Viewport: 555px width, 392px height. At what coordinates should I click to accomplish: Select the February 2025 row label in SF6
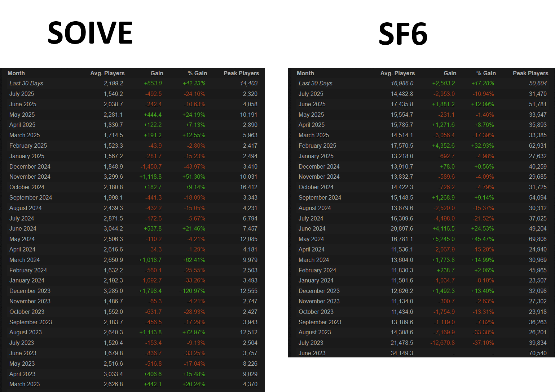[317, 146]
